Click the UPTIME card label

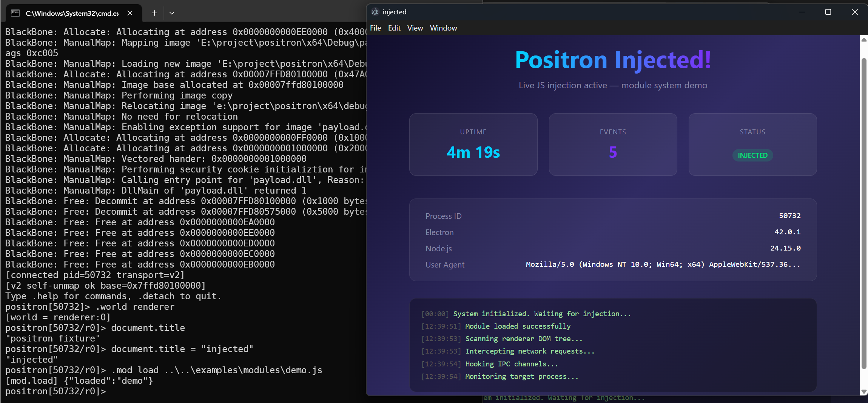473,132
